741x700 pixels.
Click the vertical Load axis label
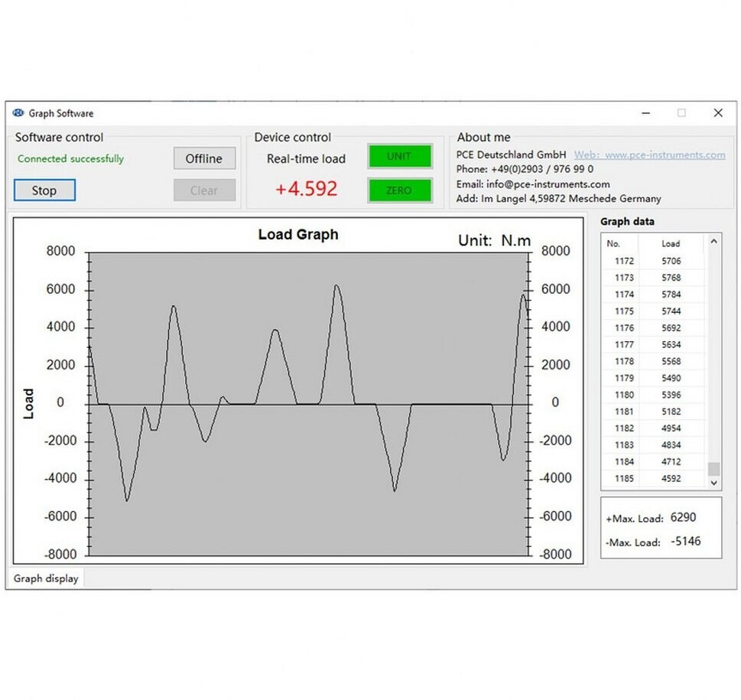[x=28, y=404]
